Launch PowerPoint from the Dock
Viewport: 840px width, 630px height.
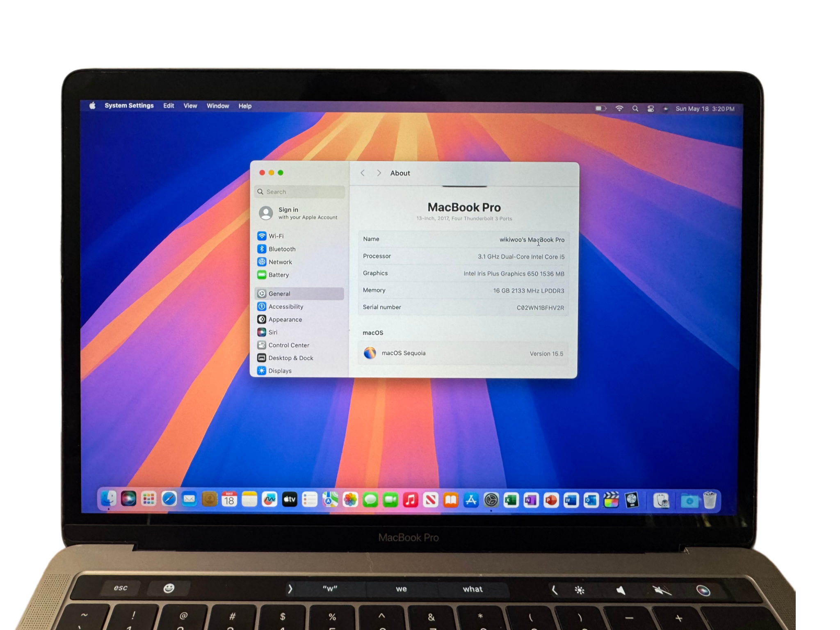[x=551, y=500]
